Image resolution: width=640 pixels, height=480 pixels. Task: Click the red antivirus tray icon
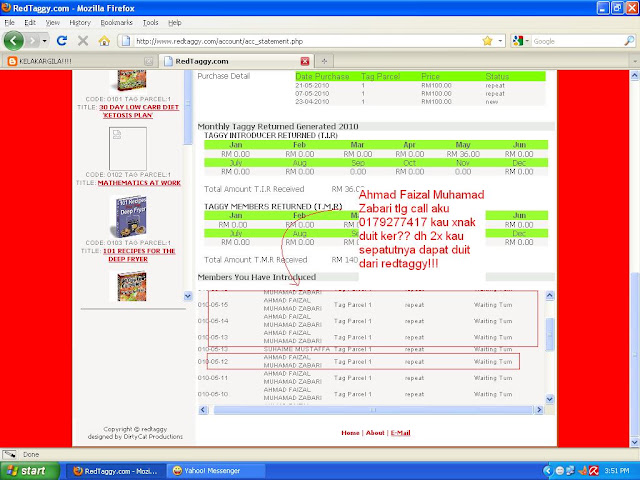pyautogui.click(x=594, y=471)
